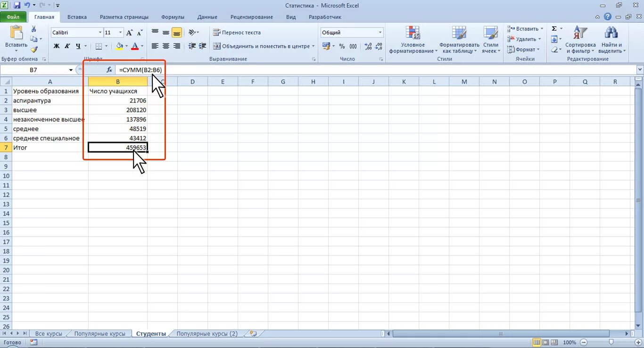This screenshot has width=644, height=348.
Task: Open the Общий number format dropdown
Action: (x=380, y=33)
